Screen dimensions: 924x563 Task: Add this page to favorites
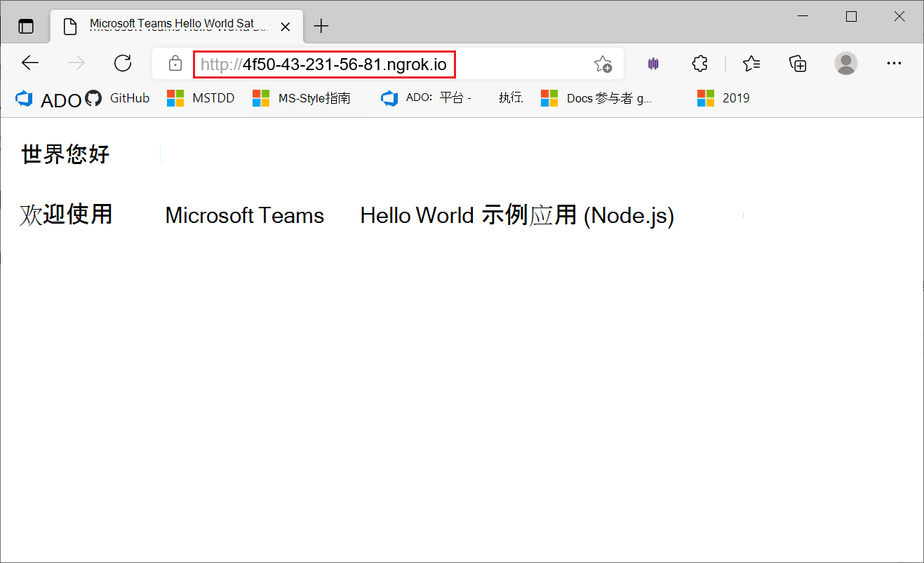coord(603,65)
